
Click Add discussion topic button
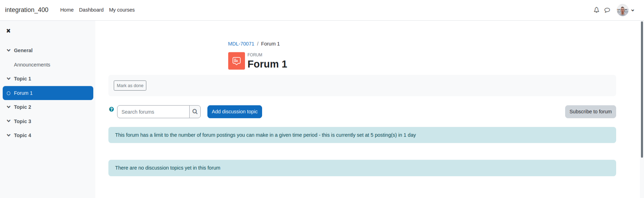click(x=235, y=112)
